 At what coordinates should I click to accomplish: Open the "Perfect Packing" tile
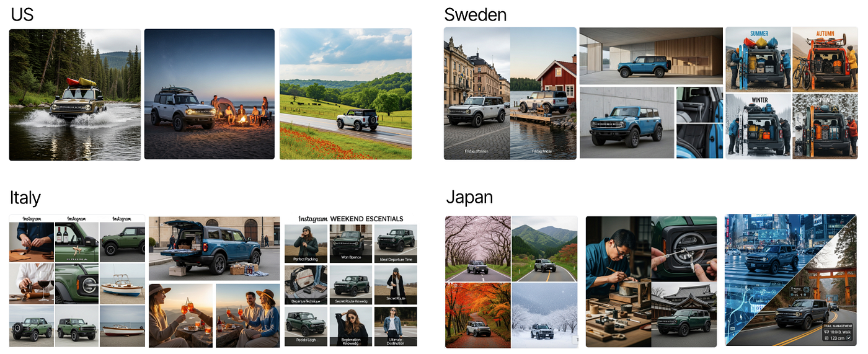[x=306, y=244]
